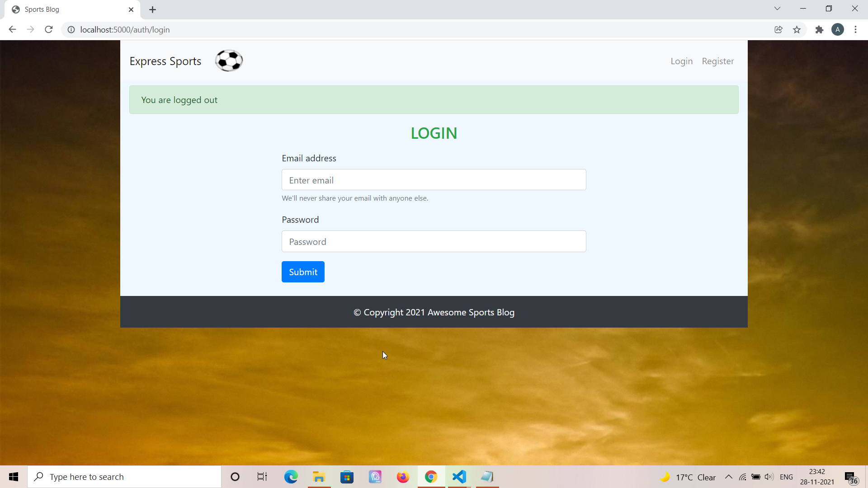Open the Register nav link

click(x=717, y=61)
